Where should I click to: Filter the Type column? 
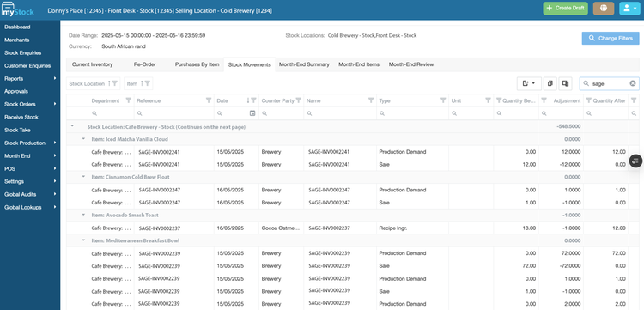tap(443, 100)
